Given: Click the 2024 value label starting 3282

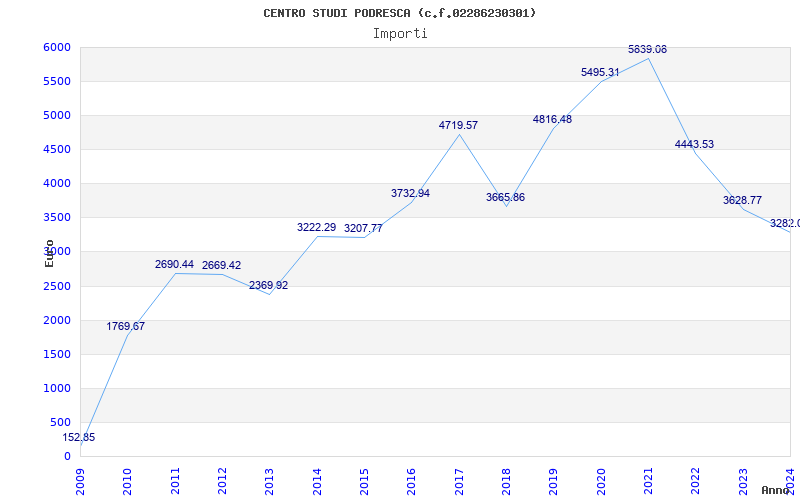Looking at the screenshot, I should pos(785,223).
